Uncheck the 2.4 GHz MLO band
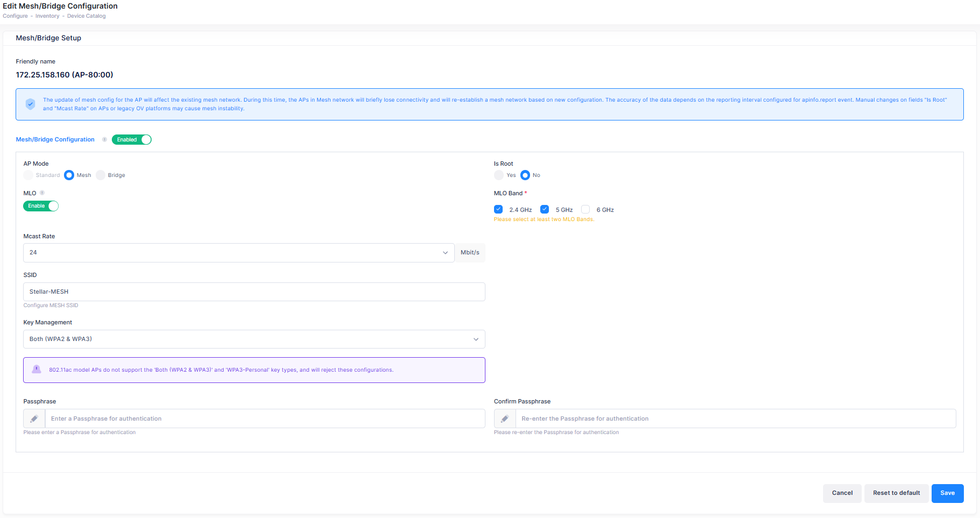 point(498,210)
